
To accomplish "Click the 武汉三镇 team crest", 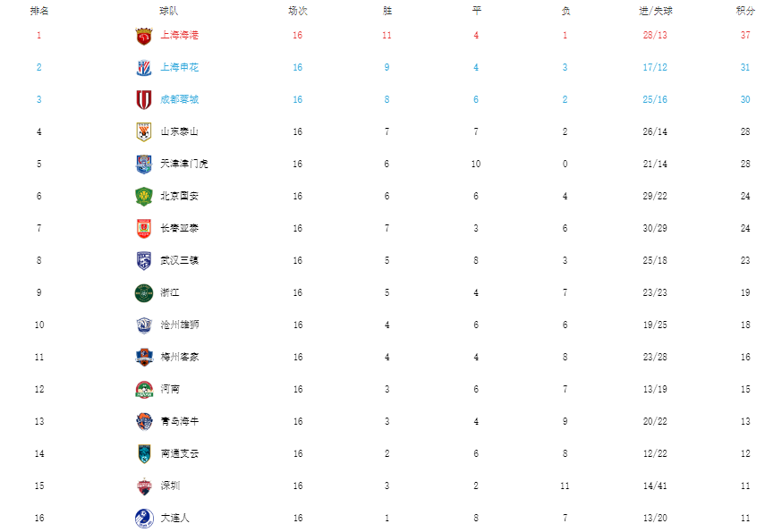I will tap(143, 261).
